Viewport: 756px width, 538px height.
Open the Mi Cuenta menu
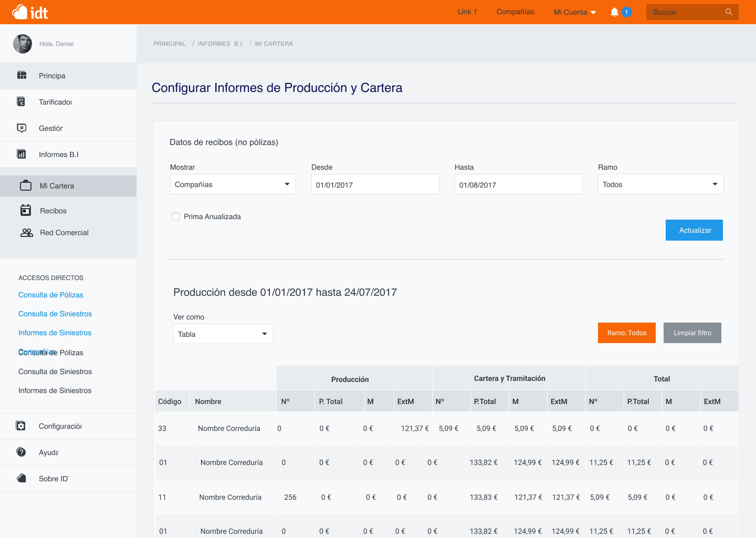pyautogui.click(x=574, y=12)
